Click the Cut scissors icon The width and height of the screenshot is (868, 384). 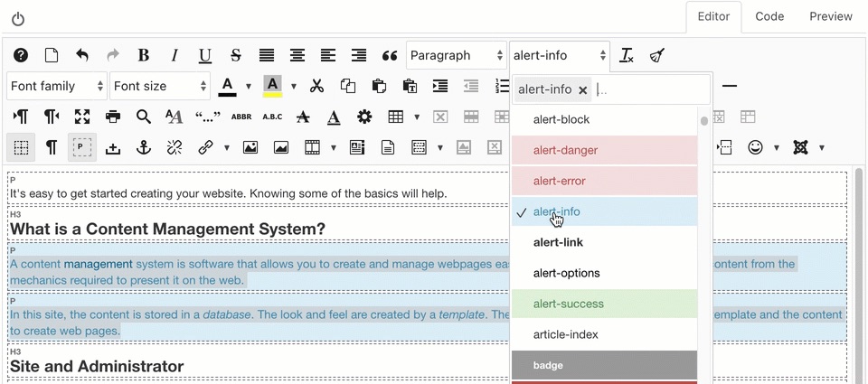(316, 86)
